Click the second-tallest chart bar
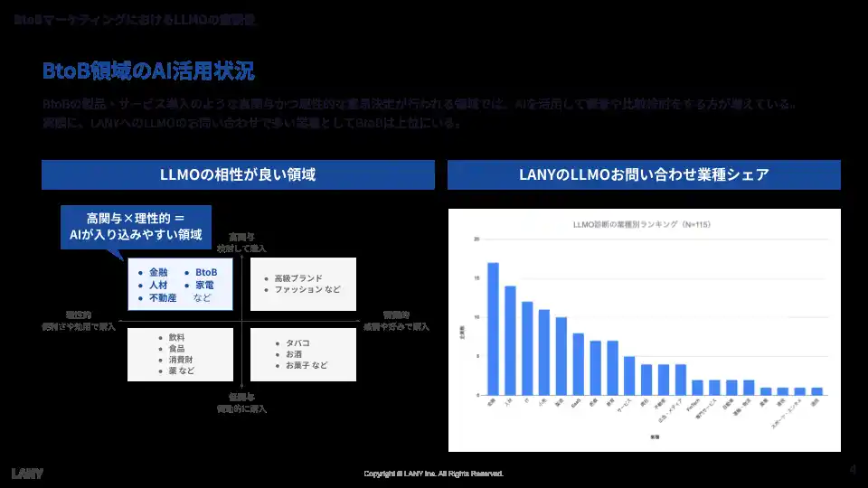868x488 pixels. tap(510, 341)
